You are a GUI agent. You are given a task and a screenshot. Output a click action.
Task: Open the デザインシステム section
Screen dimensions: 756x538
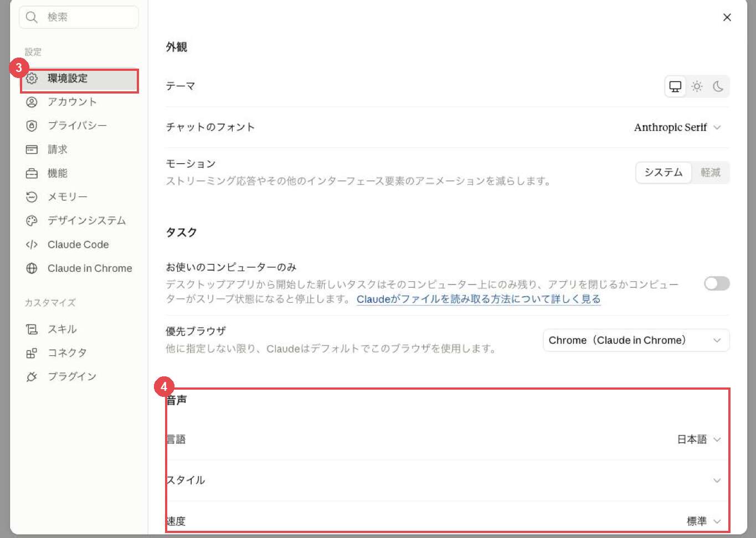tap(79, 221)
